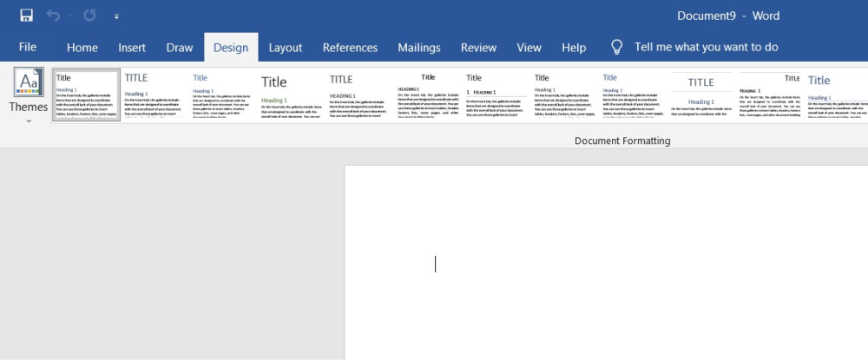Click the Undo arrow icon
The image size is (868, 360).
[54, 16]
